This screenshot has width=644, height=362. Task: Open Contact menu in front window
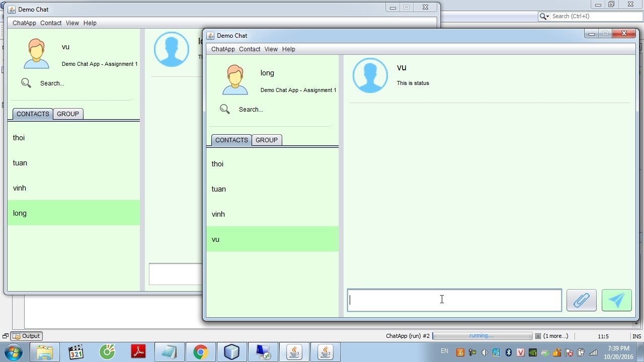(250, 49)
